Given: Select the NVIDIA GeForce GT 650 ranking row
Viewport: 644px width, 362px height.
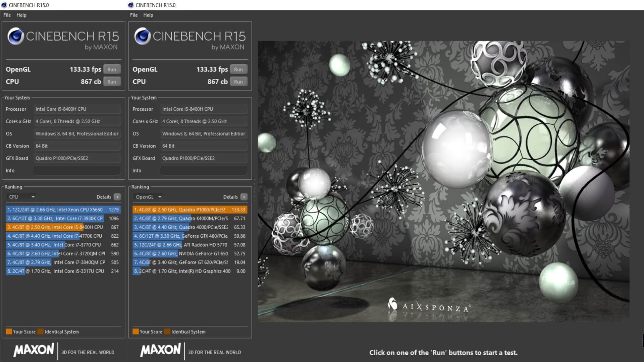Looking at the screenshot, I should tap(190, 253).
